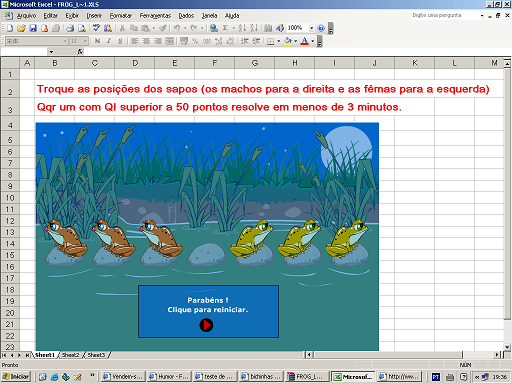Switch to the FROG_L taskbar window
Viewport: 512px width, 384px height.
click(x=307, y=377)
